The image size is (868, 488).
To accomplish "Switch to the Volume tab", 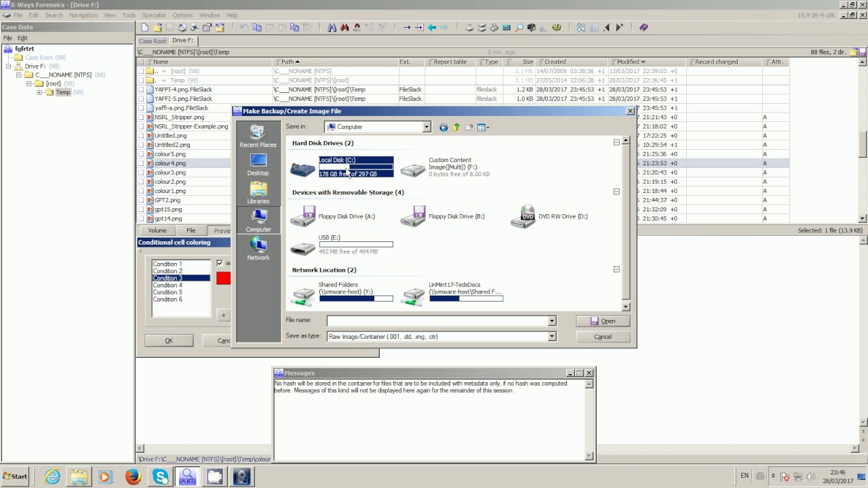I will coord(157,230).
